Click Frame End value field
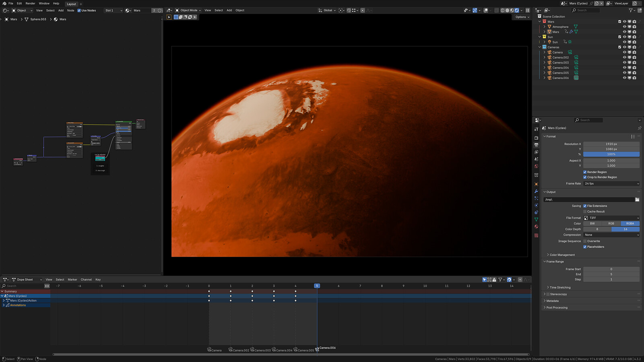Viewport: 644px width, 362px height. click(611, 274)
